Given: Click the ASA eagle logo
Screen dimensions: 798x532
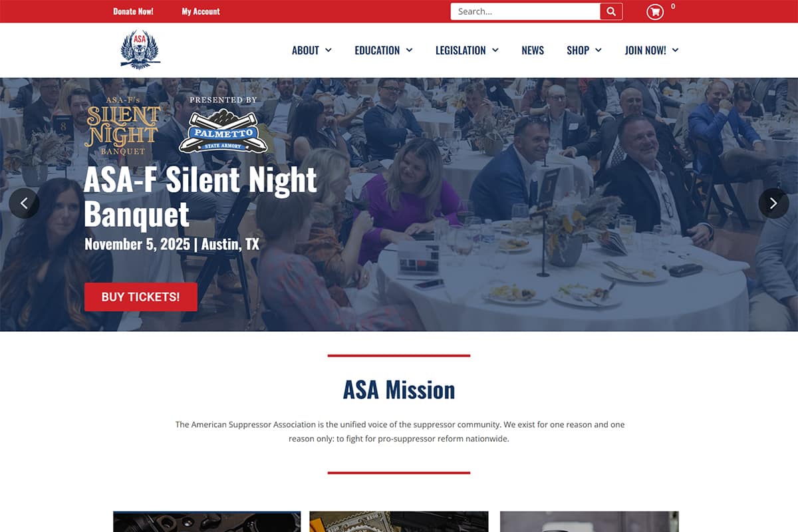Looking at the screenshot, I should pos(140,50).
